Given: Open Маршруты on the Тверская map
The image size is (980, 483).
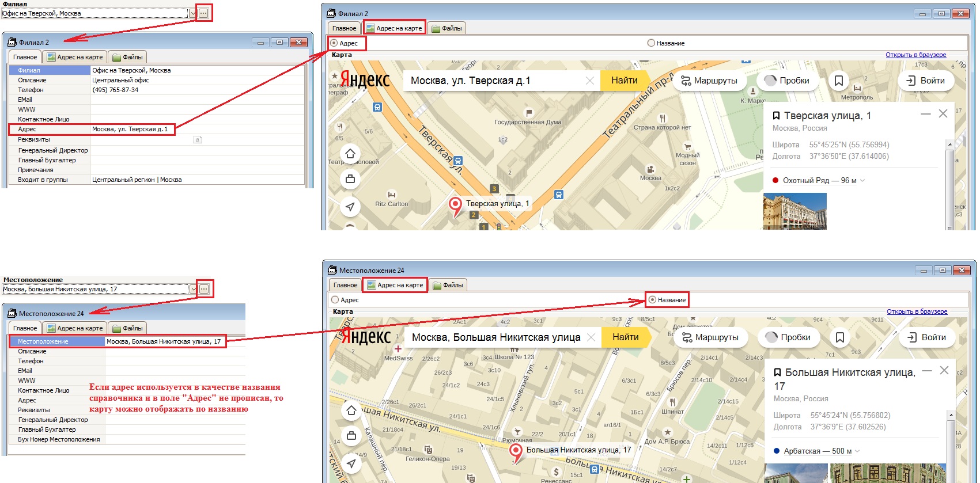Looking at the screenshot, I should pyautogui.click(x=709, y=81).
